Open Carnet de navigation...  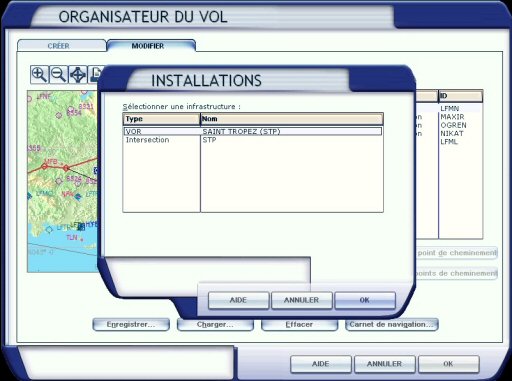pos(392,324)
